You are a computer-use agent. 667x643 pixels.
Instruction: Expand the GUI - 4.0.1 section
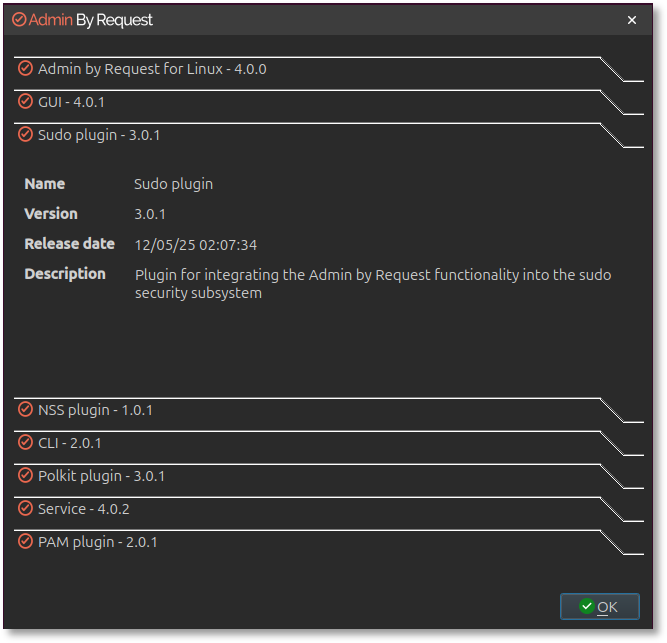coord(71,103)
